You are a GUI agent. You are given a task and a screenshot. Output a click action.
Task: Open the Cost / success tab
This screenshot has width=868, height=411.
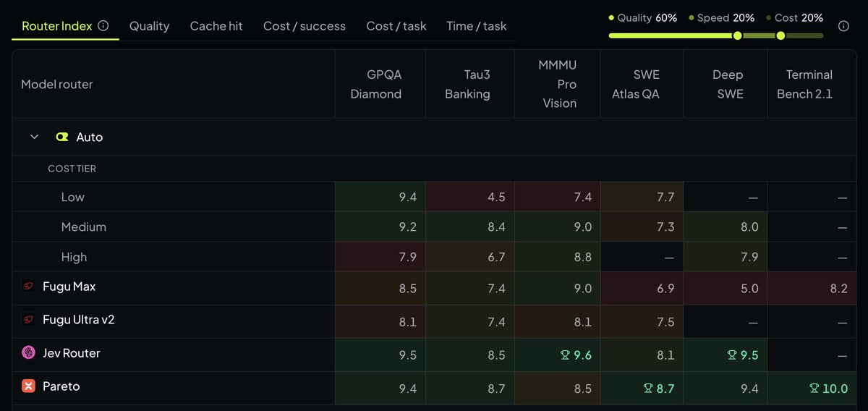[x=305, y=26]
